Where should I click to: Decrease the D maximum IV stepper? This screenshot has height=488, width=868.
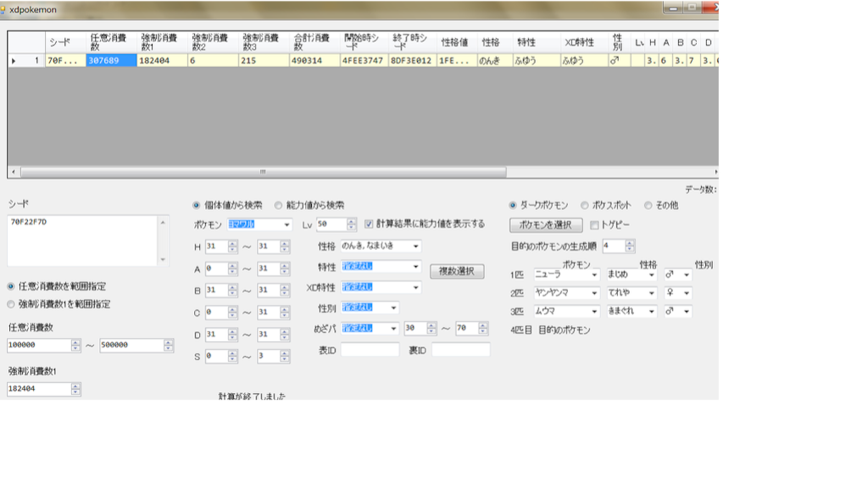tap(285, 338)
